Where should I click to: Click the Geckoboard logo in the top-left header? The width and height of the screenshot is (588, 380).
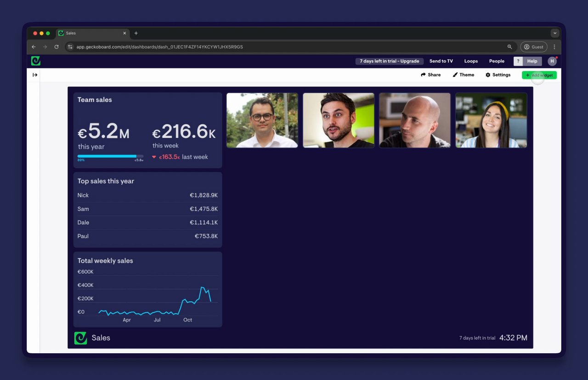[x=36, y=61]
